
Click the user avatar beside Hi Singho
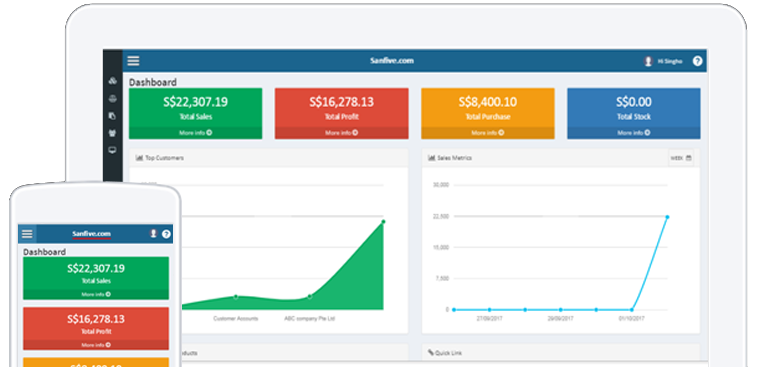[648, 61]
